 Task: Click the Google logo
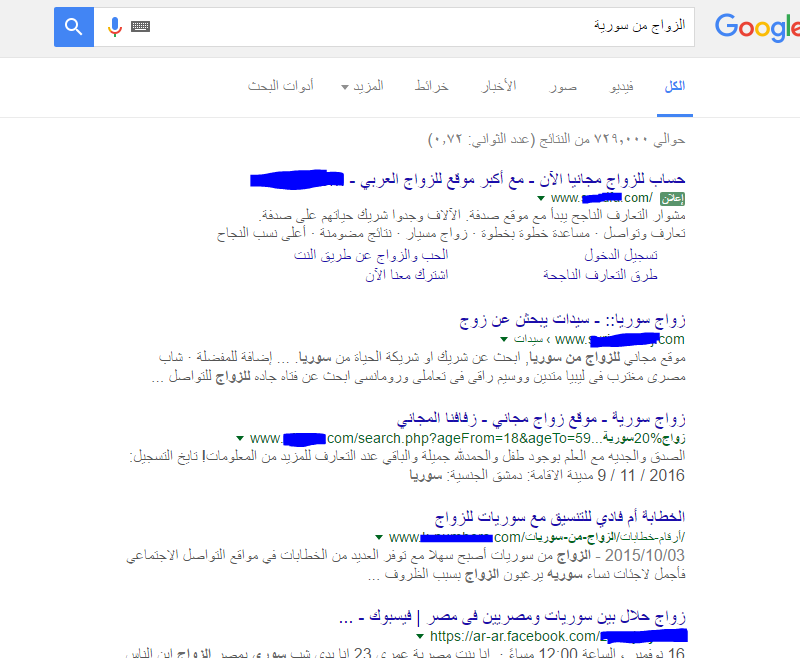pos(757,28)
